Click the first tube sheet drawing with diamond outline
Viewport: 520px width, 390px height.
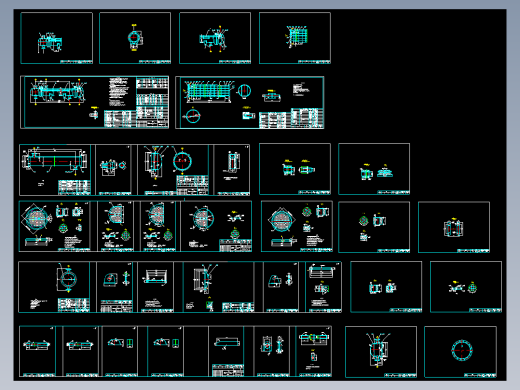(x=55, y=226)
